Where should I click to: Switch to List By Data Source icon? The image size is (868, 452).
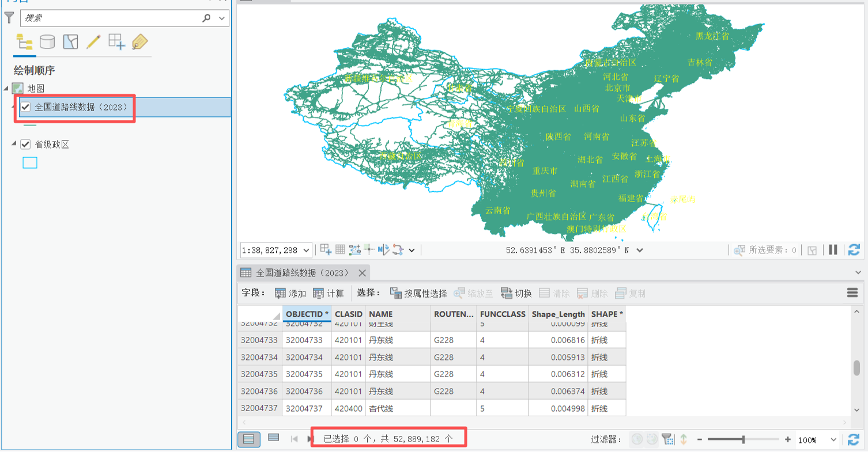[47, 42]
